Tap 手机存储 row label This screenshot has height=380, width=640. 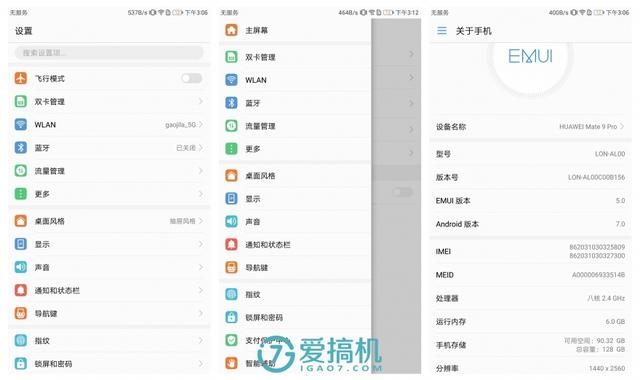click(x=451, y=345)
